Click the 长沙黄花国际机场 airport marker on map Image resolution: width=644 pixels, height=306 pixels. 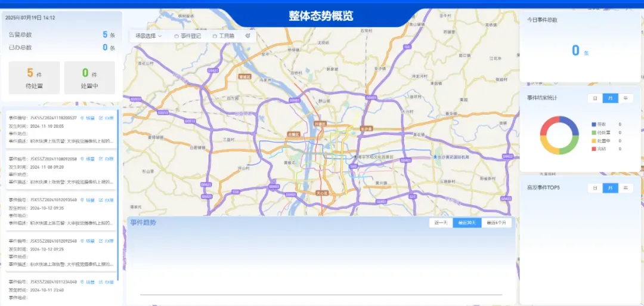click(x=435, y=157)
